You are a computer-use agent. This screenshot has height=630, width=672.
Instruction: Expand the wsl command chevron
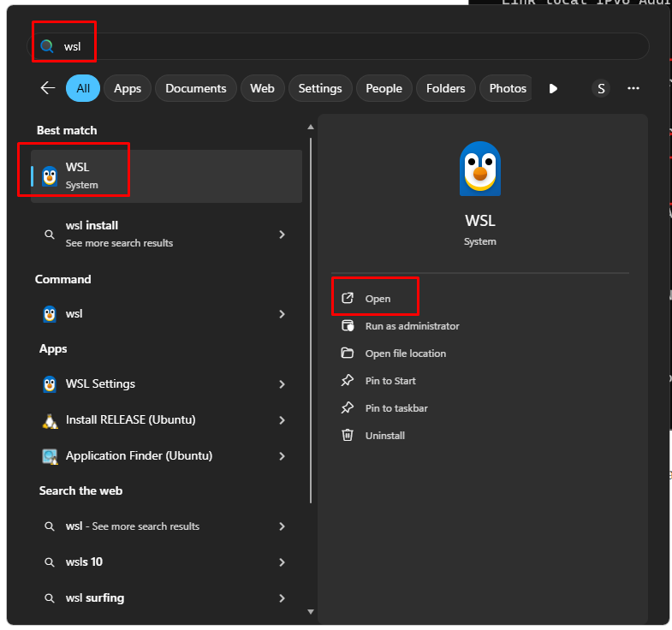click(x=282, y=314)
